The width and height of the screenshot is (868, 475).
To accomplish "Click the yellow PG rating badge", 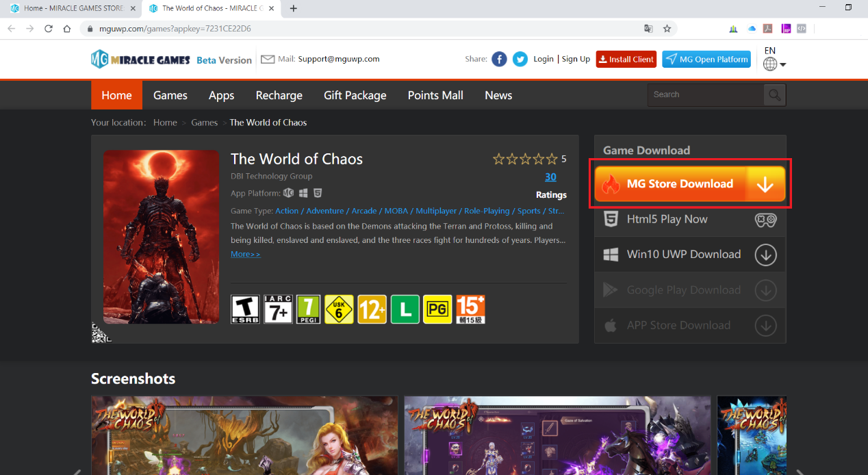I will [437, 309].
